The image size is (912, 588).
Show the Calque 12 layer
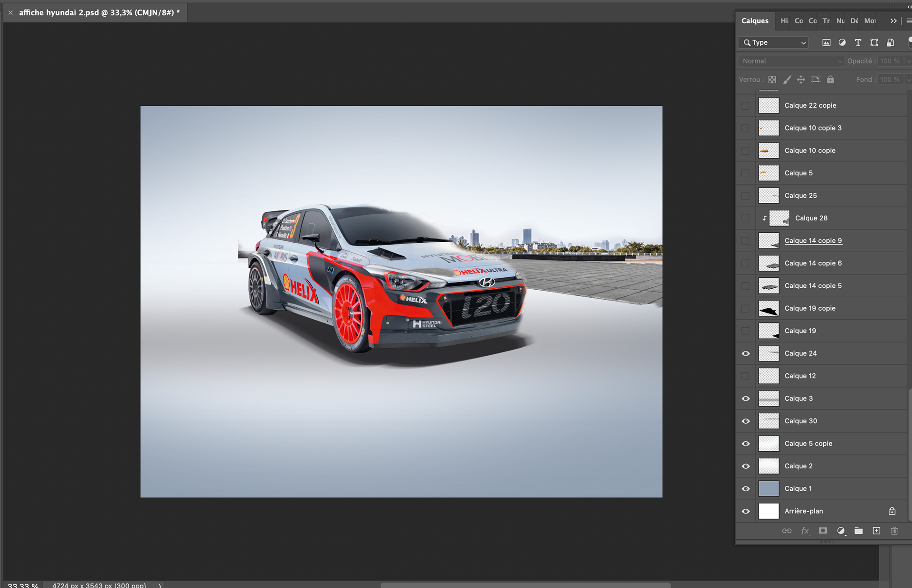pyautogui.click(x=746, y=376)
